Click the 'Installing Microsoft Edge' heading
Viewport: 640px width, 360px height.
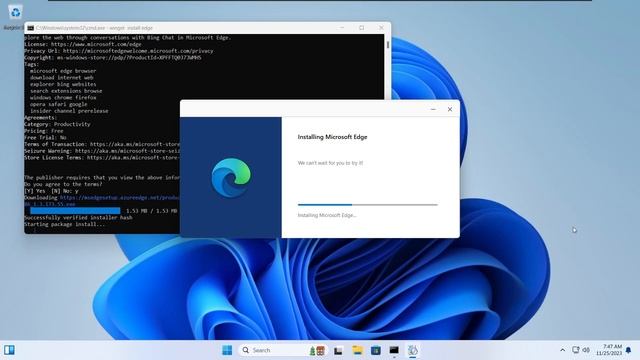click(x=332, y=137)
